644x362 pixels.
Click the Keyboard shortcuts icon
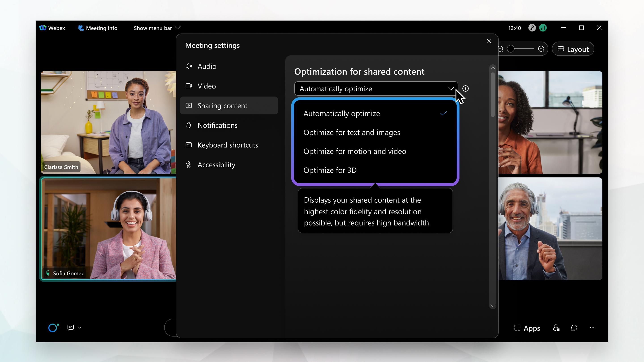pos(189,145)
